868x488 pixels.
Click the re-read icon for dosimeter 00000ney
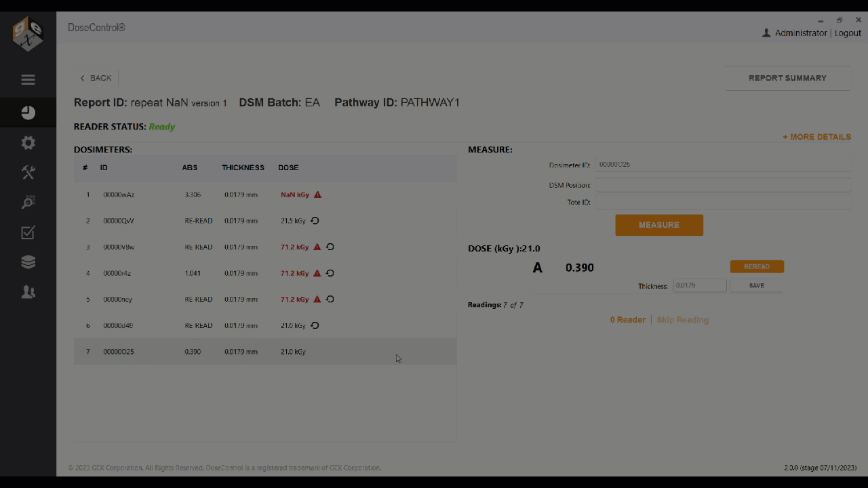330,299
